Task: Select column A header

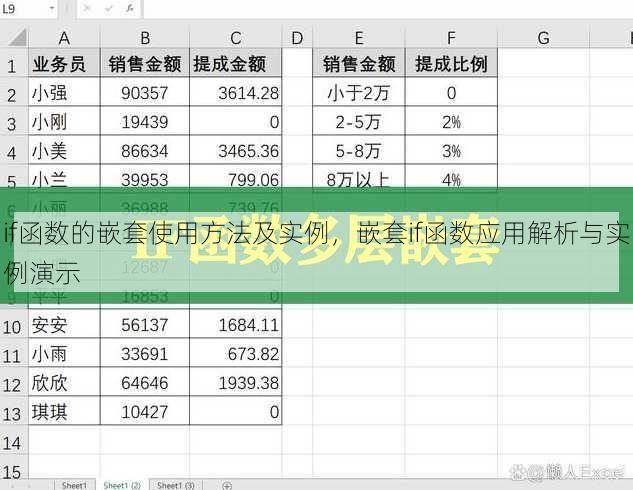Action: point(64,38)
